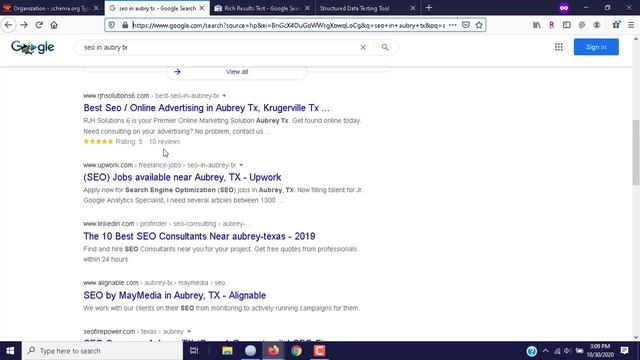This screenshot has width=640, height=360.
Task: Open Best Seo / Online Advertising in Aubrey result
Action: (206, 108)
